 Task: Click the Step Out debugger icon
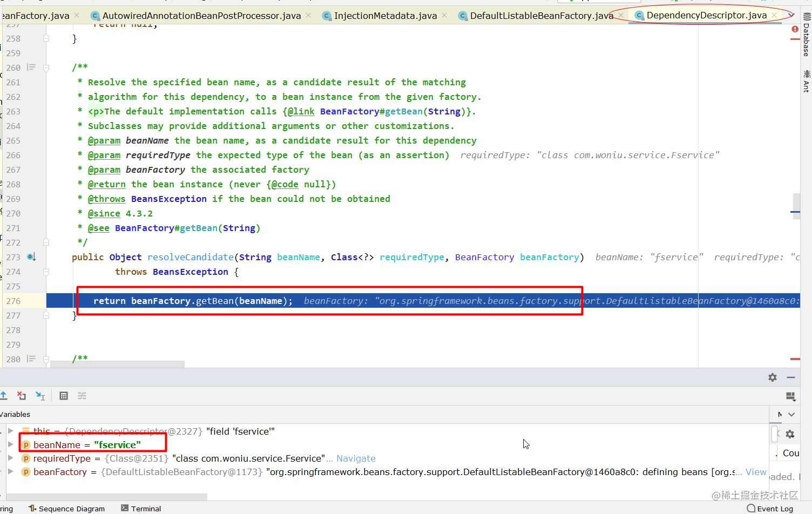pos(3,396)
